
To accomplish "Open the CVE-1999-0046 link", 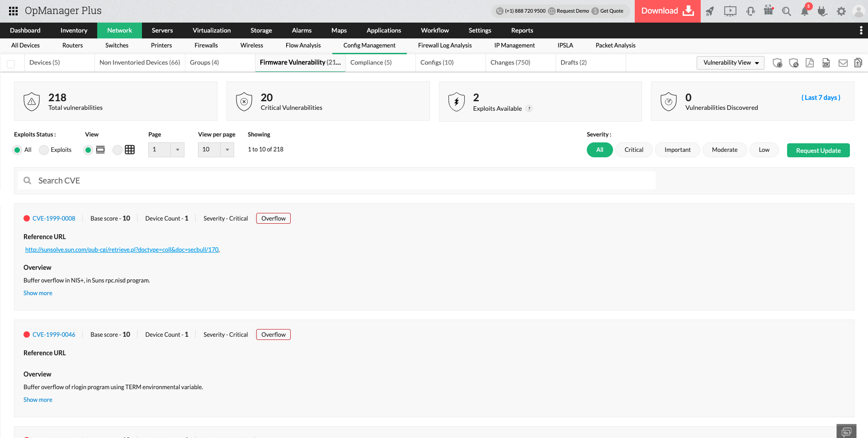I will [54, 335].
